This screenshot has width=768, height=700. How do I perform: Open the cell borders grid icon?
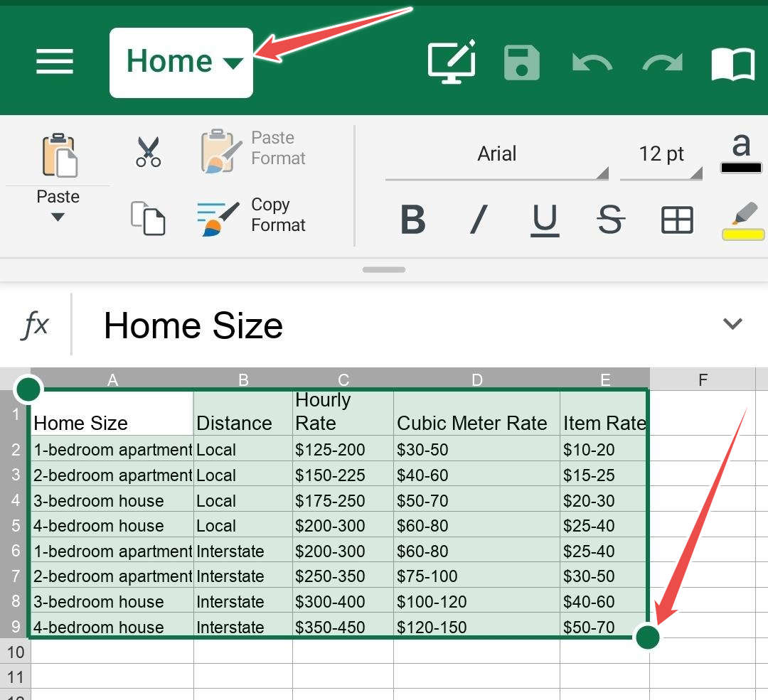[x=677, y=220]
